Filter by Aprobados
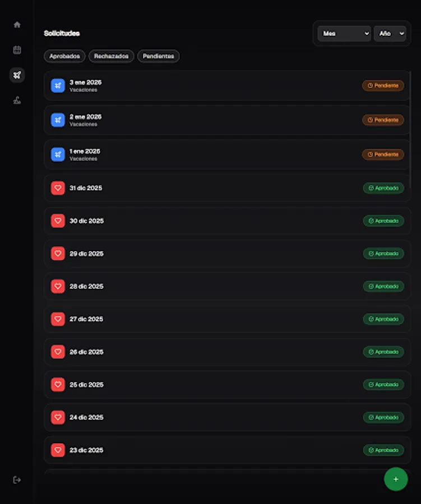The height and width of the screenshot is (504, 421). [64, 56]
